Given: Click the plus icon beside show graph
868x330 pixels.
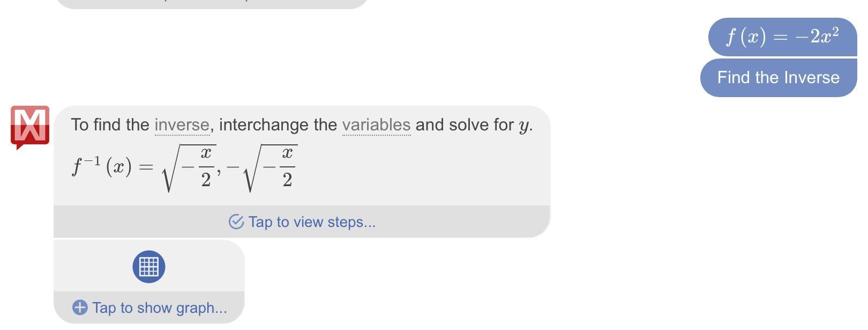Looking at the screenshot, I should coord(80,307).
